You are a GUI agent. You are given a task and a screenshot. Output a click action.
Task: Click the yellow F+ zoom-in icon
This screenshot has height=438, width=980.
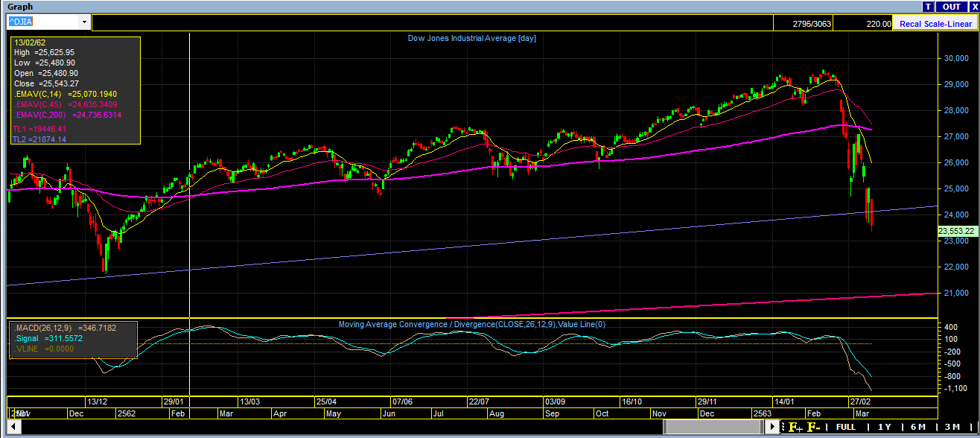click(x=795, y=427)
